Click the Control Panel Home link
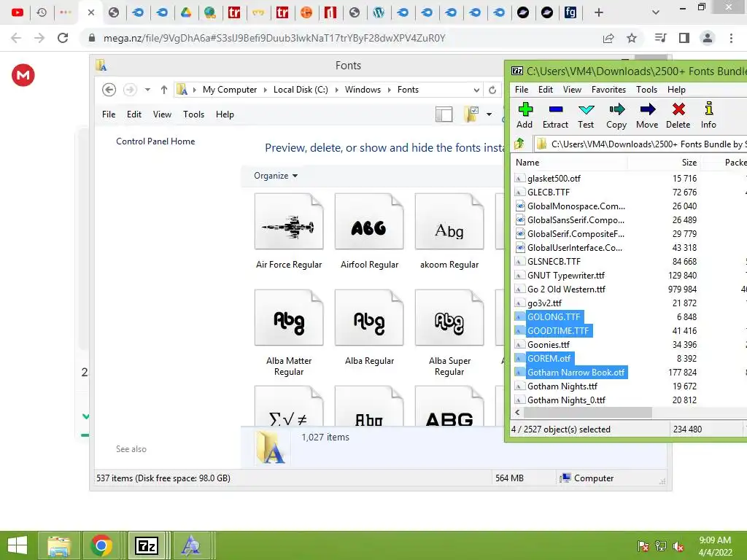 tap(155, 141)
